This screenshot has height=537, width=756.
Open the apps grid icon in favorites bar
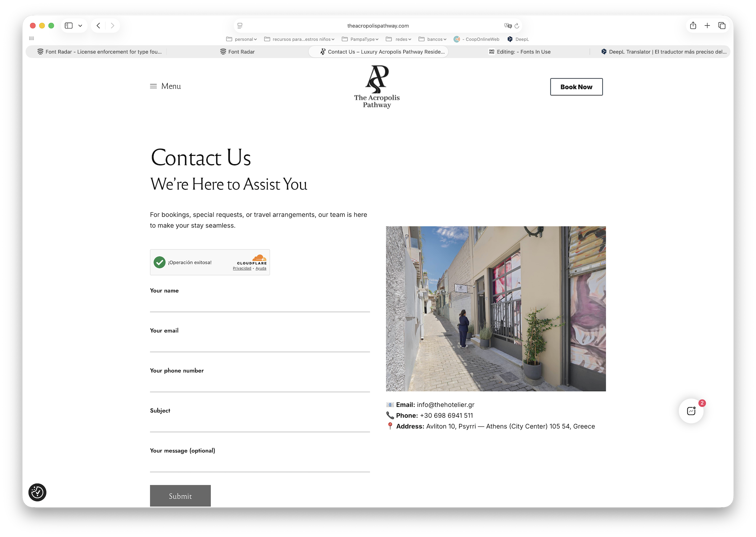[32, 38]
